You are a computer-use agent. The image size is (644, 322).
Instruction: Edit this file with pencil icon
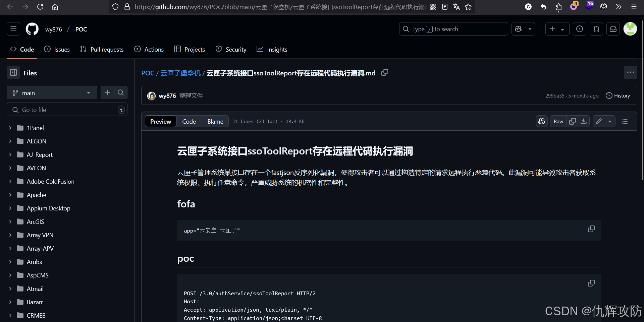pos(599,121)
